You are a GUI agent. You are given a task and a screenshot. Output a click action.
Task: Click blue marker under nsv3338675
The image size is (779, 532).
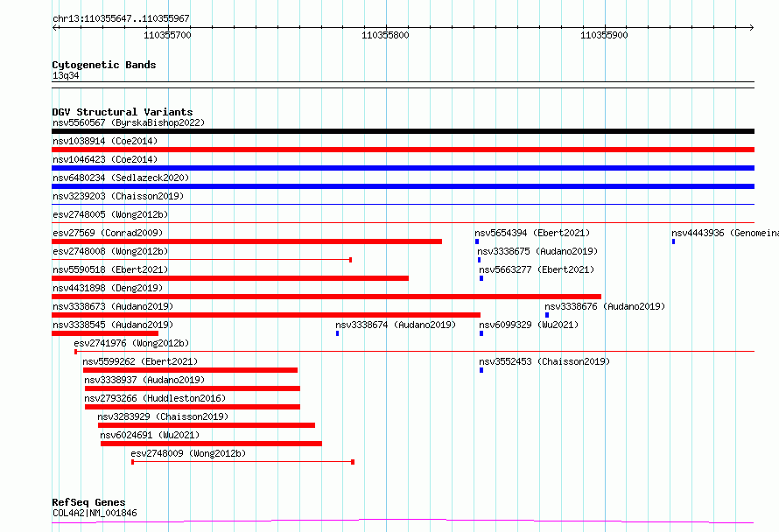(479, 260)
